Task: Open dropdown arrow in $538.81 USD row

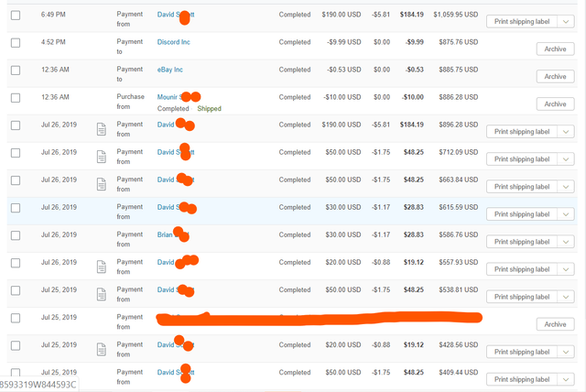Action: tap(566, 297)
